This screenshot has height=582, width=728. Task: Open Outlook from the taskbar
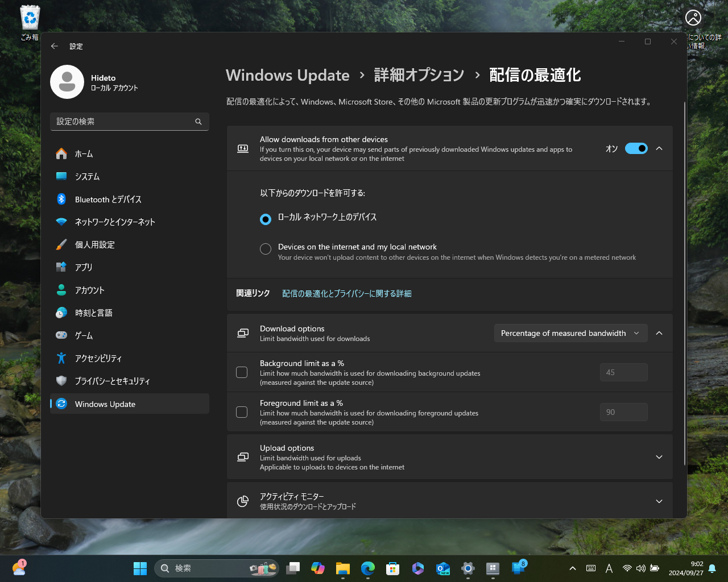coord(442,568)
